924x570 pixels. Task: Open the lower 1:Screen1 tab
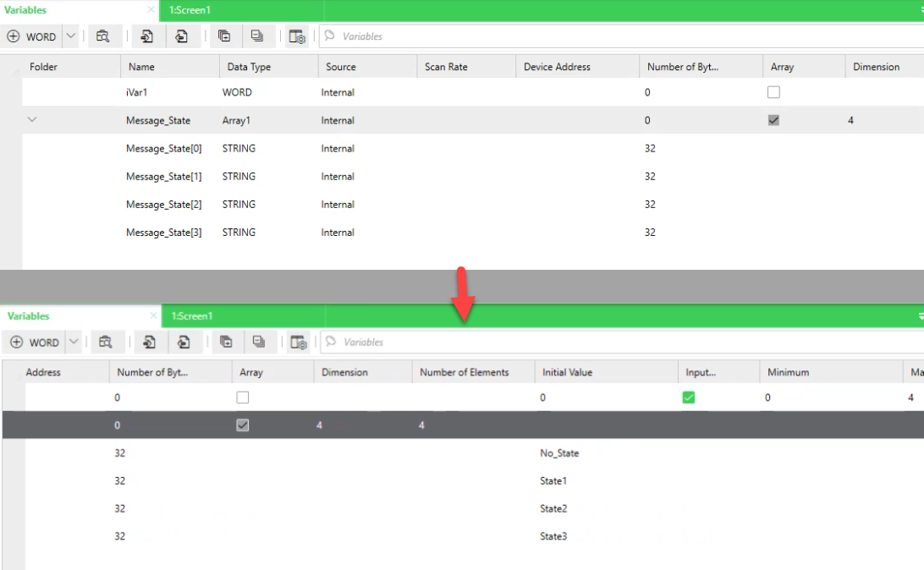point(192,316)
